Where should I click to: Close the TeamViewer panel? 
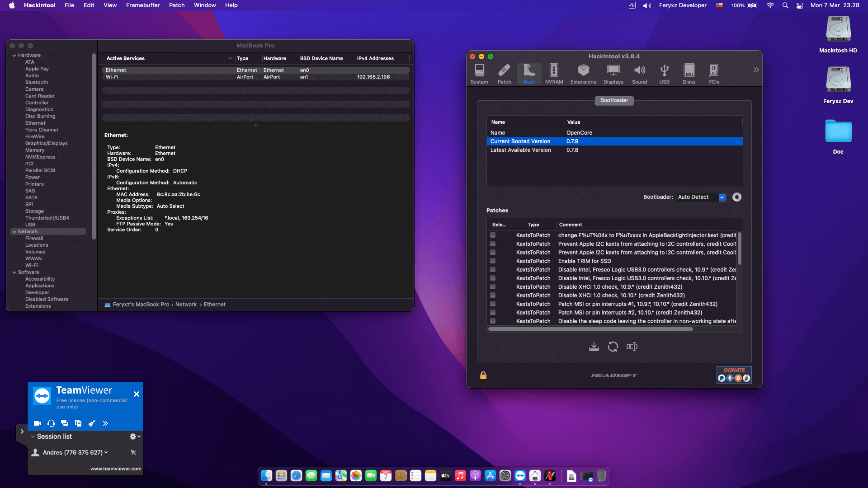[137, 394]
